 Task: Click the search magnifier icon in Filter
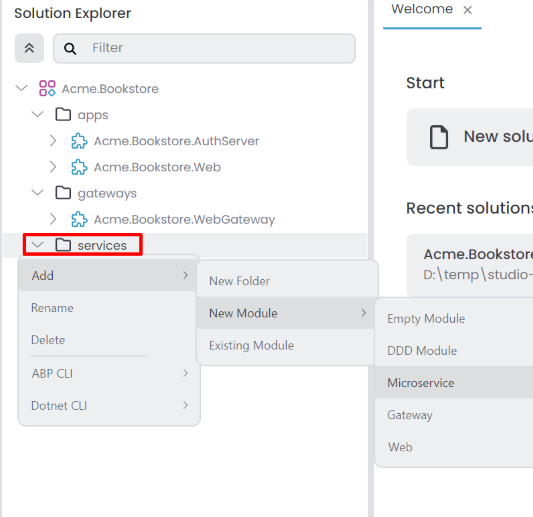(x=70, y=49)
